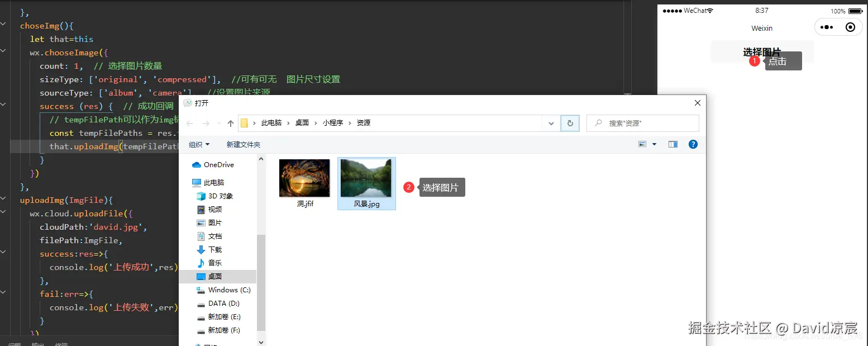Open the address bar history dropdown
Screen dimensions: 868x346
coord(551,123)
